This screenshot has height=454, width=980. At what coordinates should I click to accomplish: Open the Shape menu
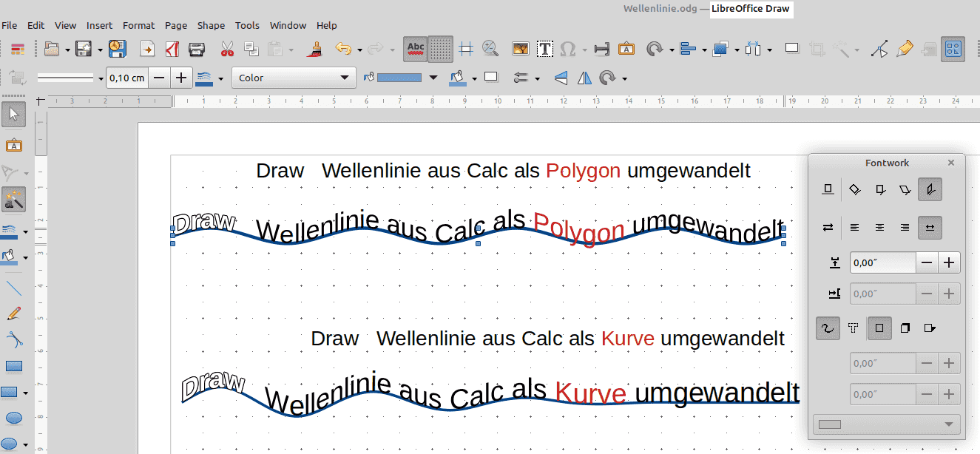click(x=211, y=25)
